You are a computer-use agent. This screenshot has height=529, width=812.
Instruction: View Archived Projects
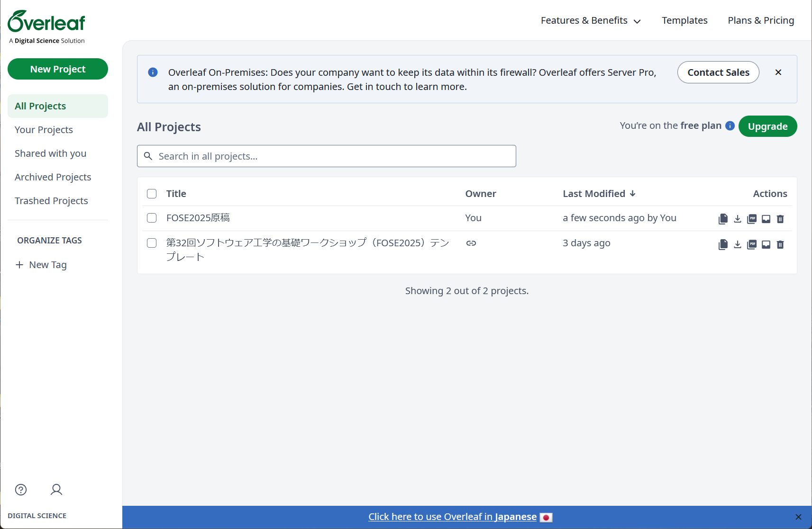[x=58, y=177]
